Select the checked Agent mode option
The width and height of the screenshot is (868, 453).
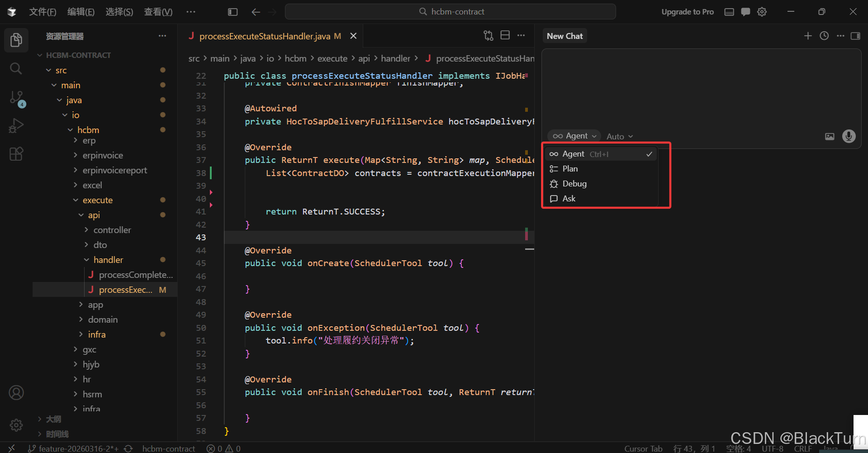pyautogui.click(x=601, y=154)
